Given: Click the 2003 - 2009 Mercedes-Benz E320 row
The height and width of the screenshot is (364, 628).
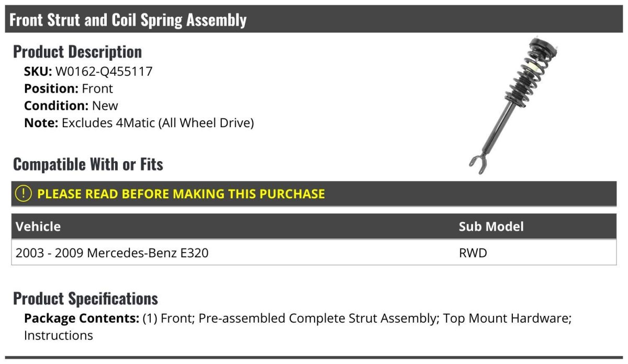Looking at the screenshot, I should (x=112, y=253).
